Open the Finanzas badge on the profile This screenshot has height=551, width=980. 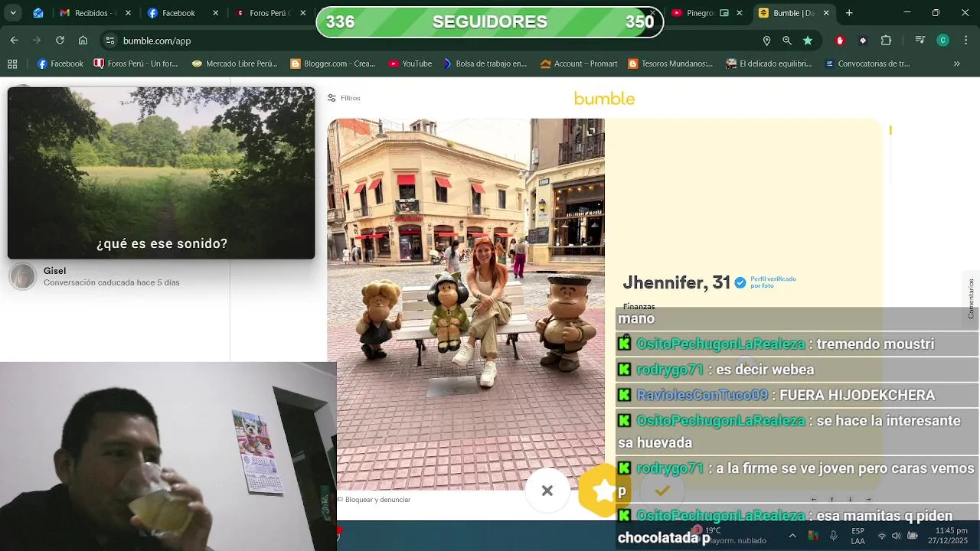[639, 306]
